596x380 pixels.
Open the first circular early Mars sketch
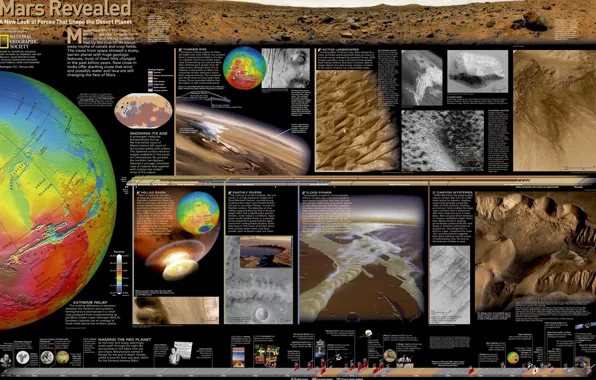coord(22,358)
